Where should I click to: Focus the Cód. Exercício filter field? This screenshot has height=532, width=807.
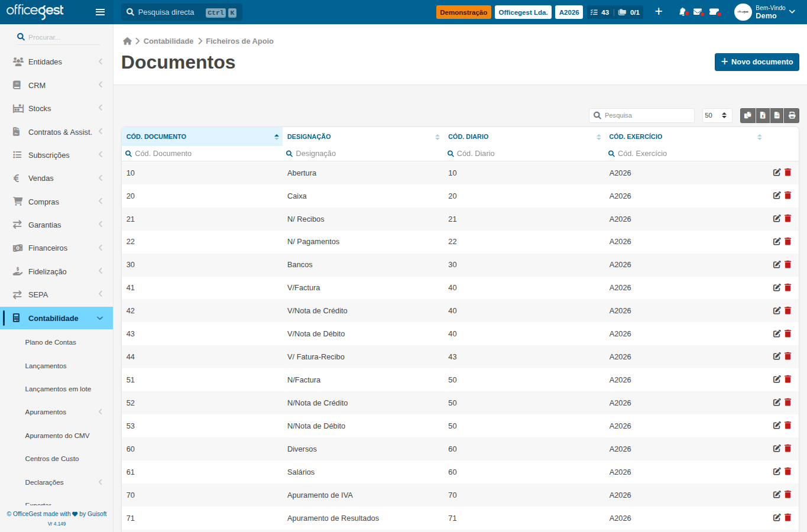(685, 154)
